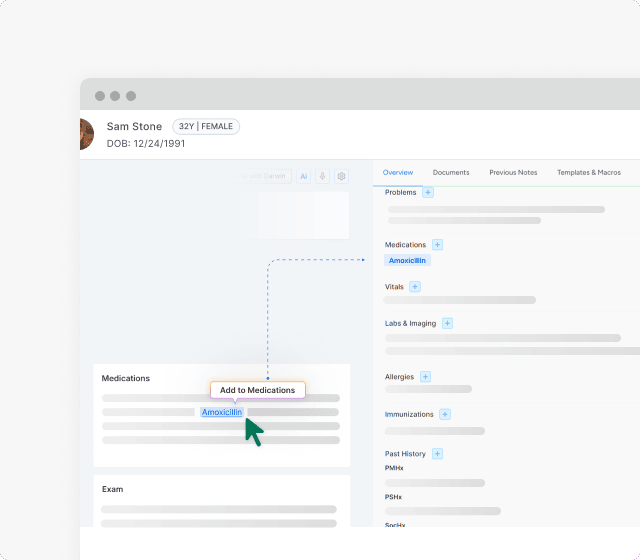Image resolution: width=640 pixels, height=560 pixels.
Task: Switch to the Overview tab
Action: 398,173
